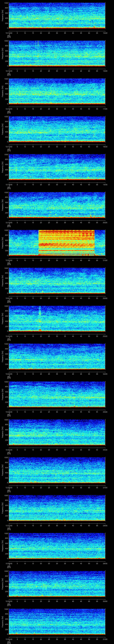Image resolution: width=114 pixels, height=644 pixels.
Task: Select the 12:25:00 spectrogram panel
Action: 57,432
